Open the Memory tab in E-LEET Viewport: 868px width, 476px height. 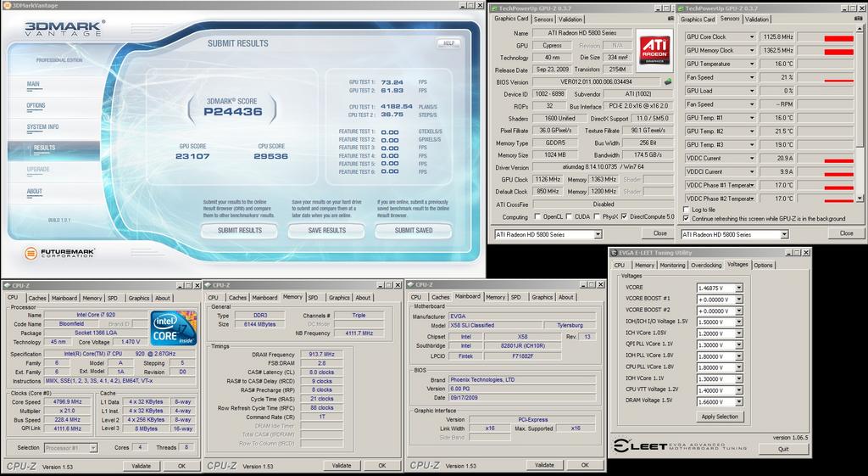pos(644,266)
